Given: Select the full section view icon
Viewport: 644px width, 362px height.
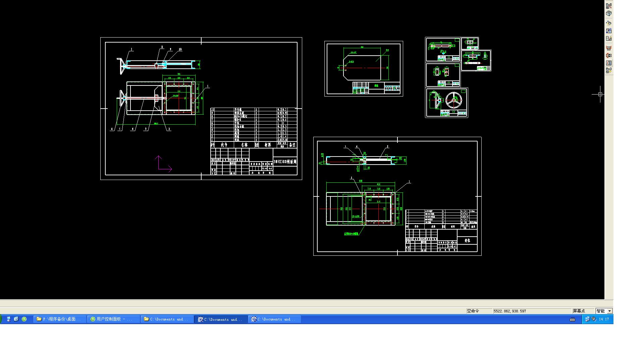Looking at the screenshot, I should [x=609, y=48].
